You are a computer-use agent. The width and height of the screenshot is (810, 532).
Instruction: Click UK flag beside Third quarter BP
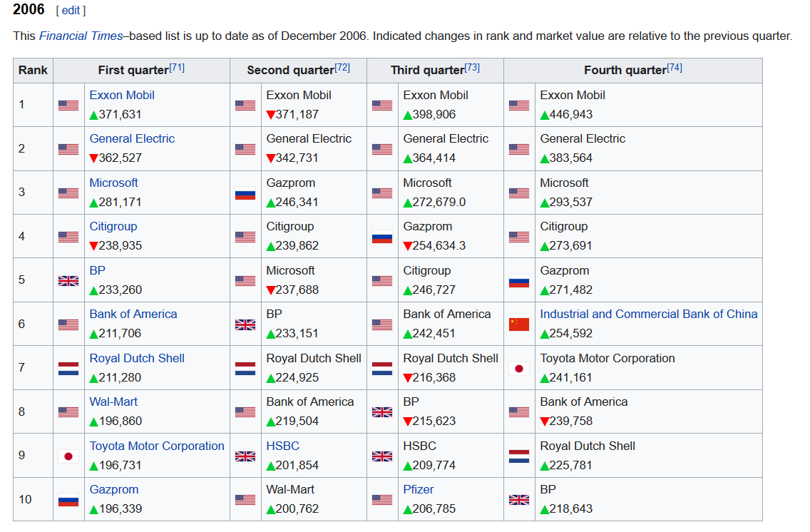381,412
